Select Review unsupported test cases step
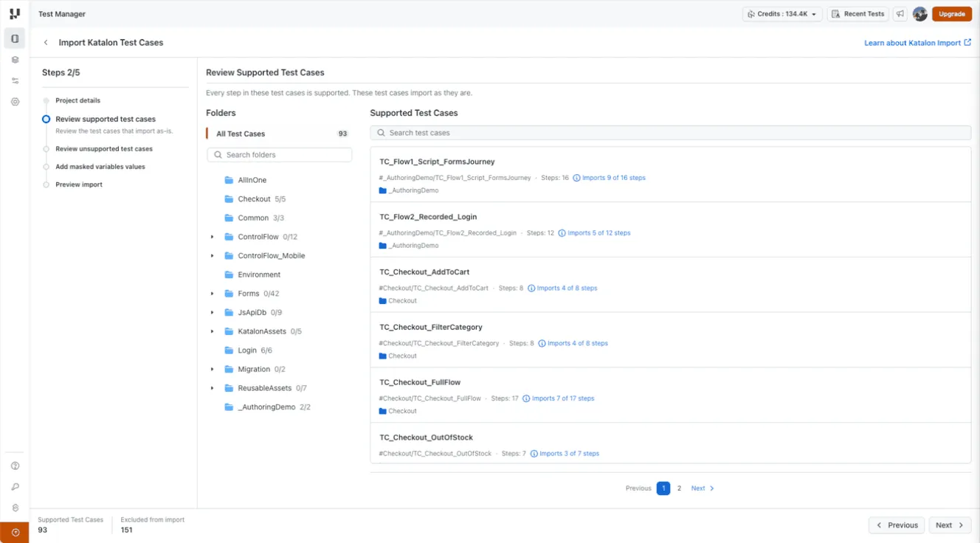 pyautogui.click(x=104, y=149)
